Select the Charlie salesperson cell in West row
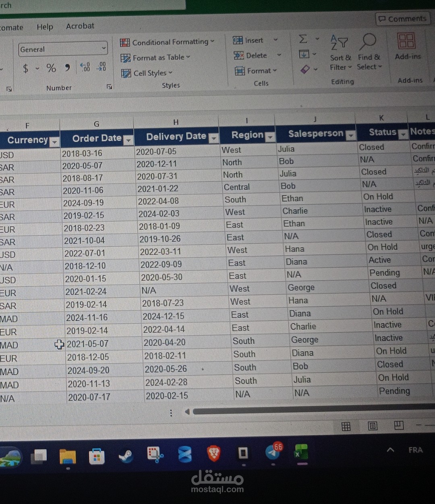This screenshot has height=504, width=435. [x=321, y=211]
